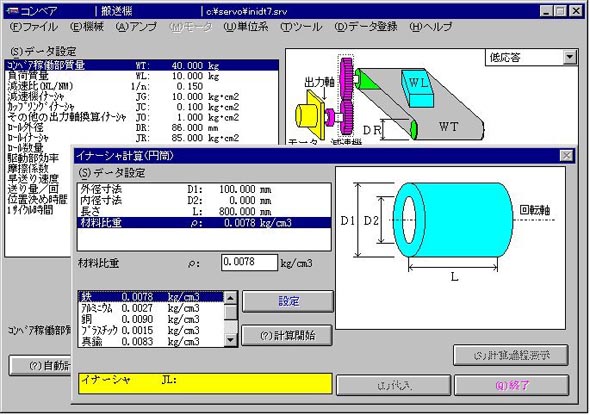Click the 材料比重 value input field
Image resolution: width=590 pixels, height=415 pixels.
(x=249, y=262)
